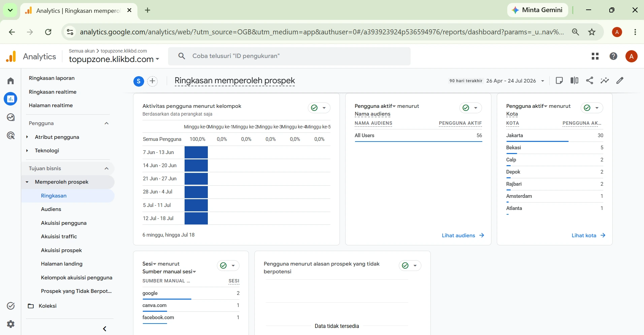
Task: Collapse the left navigation panel
Action: pos(104,329)
